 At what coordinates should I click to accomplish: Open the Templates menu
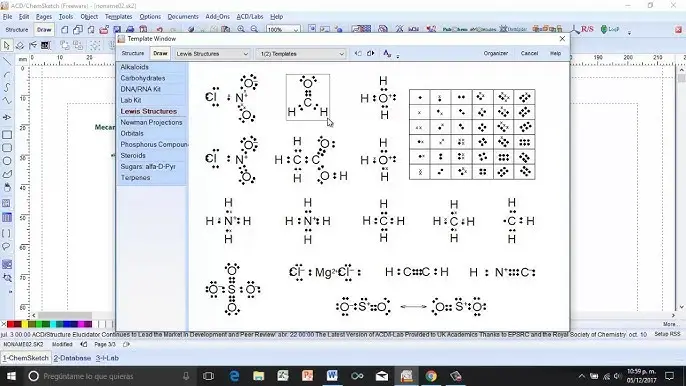pos(118,17)
